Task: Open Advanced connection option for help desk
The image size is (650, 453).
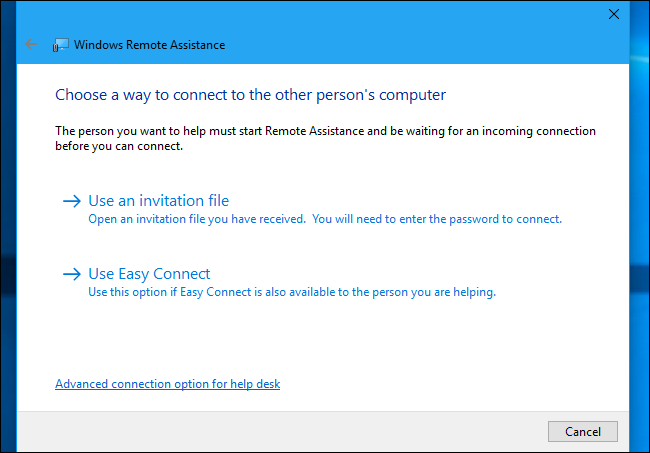Action: tap(167, 384)
